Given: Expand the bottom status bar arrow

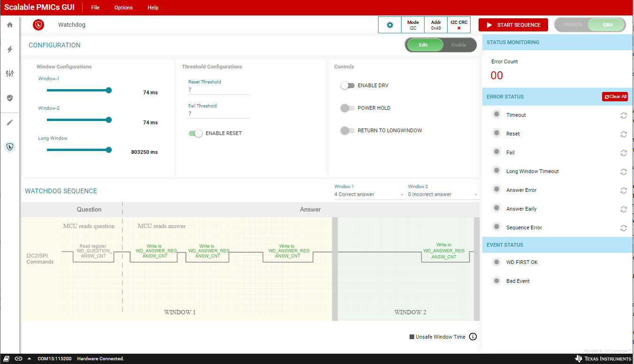Looking at the screenshot, I should 30,359.
